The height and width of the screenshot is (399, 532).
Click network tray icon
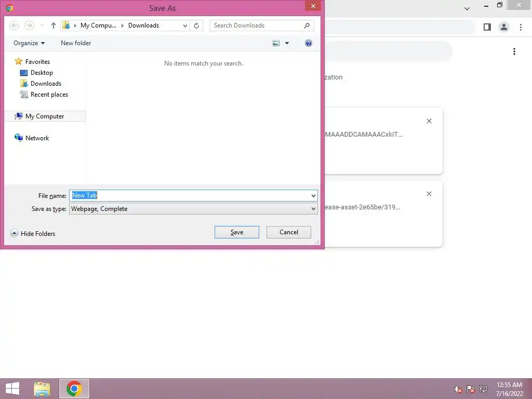point(483,389)
